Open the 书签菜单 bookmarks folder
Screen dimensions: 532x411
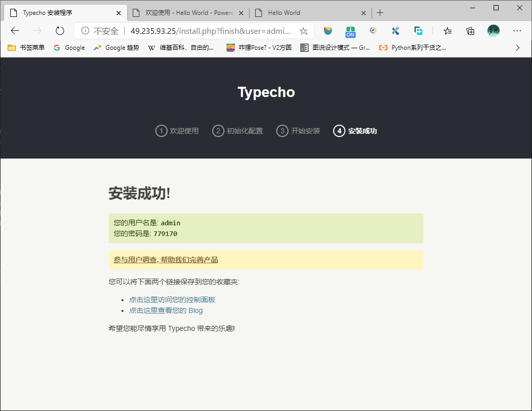tap(26, 48)
